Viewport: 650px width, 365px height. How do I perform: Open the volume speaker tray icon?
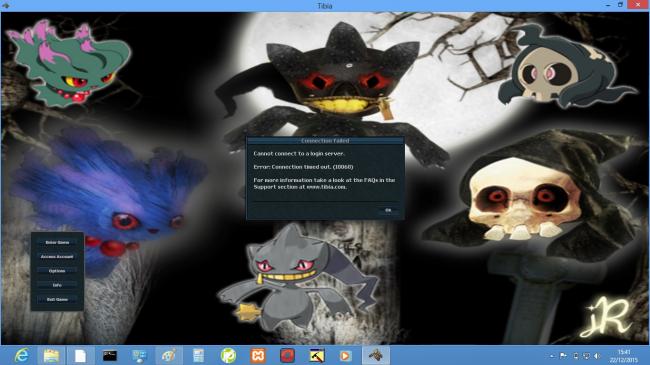(597, 356)
